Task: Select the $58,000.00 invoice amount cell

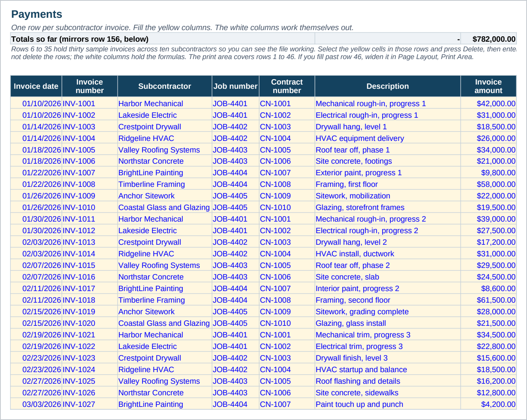Action: [x=488, y=184]
